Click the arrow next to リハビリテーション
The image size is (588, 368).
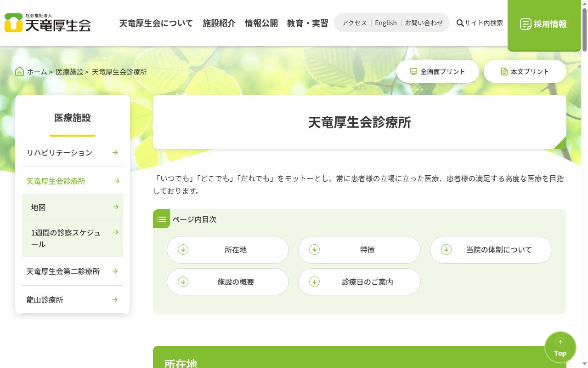click(115, 152)
